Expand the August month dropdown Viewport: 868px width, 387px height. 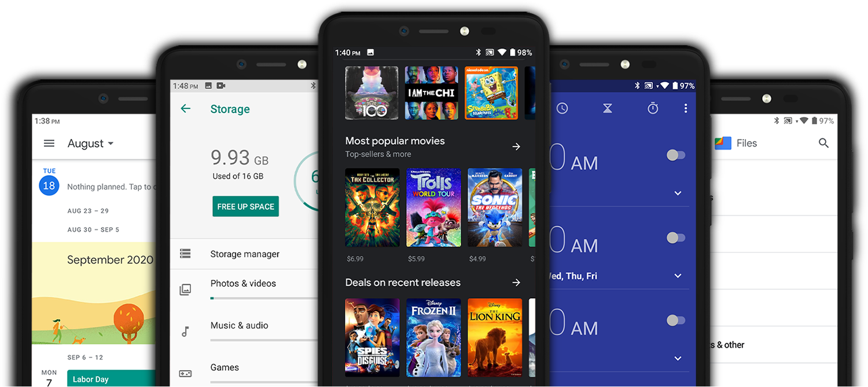click(90, 144)
